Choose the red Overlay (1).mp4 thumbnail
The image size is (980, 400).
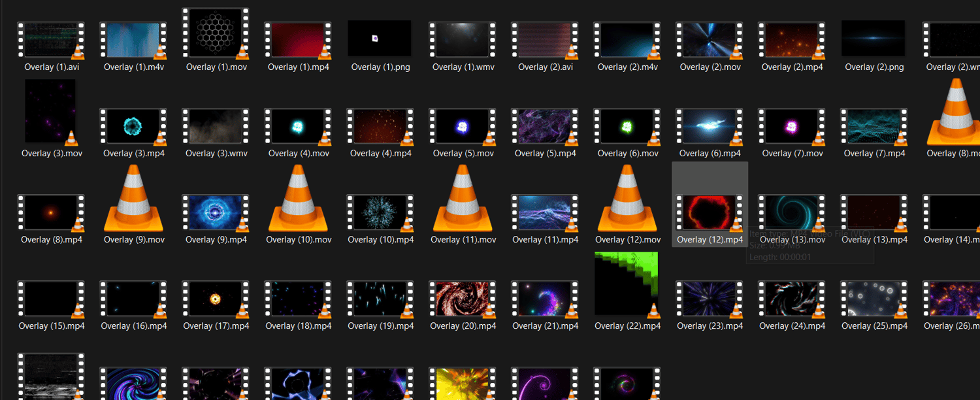(298, 41)
